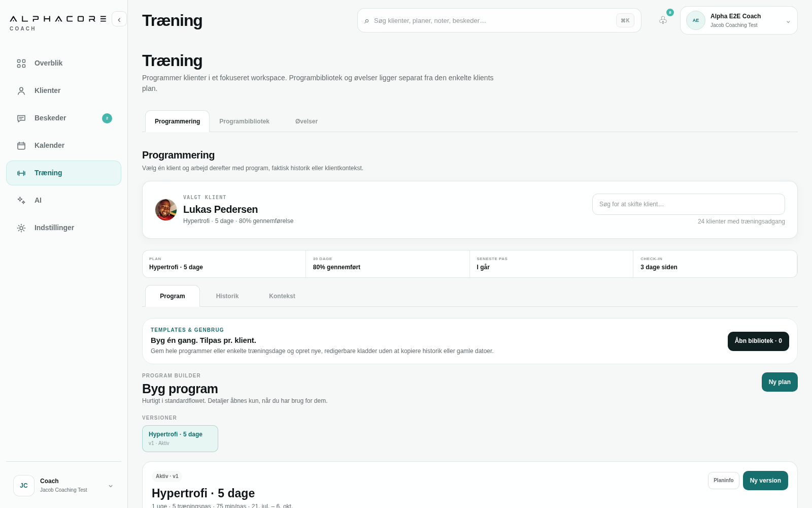Screen dimensions: 812x508
Task: Click the Ny version button
Action: pyautogui.click(x=765, y=481)
